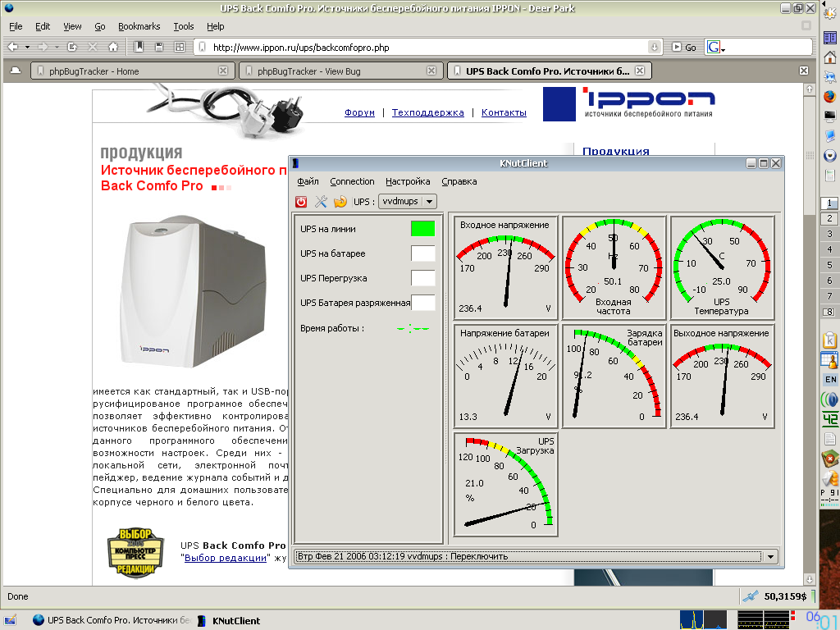The height and width of the screenshot is (630, 840).
Task: Click the KNutClient taskbar entry
Action: pos(230,620)
